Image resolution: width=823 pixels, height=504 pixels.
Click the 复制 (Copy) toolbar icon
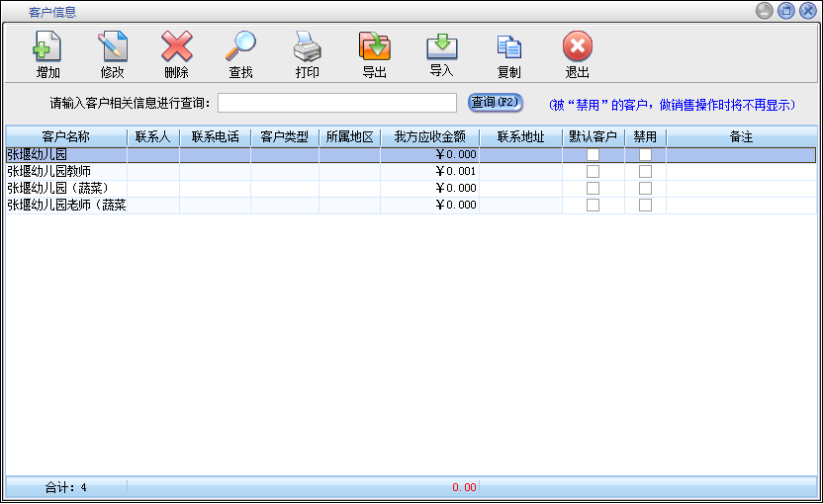point(508,47)
